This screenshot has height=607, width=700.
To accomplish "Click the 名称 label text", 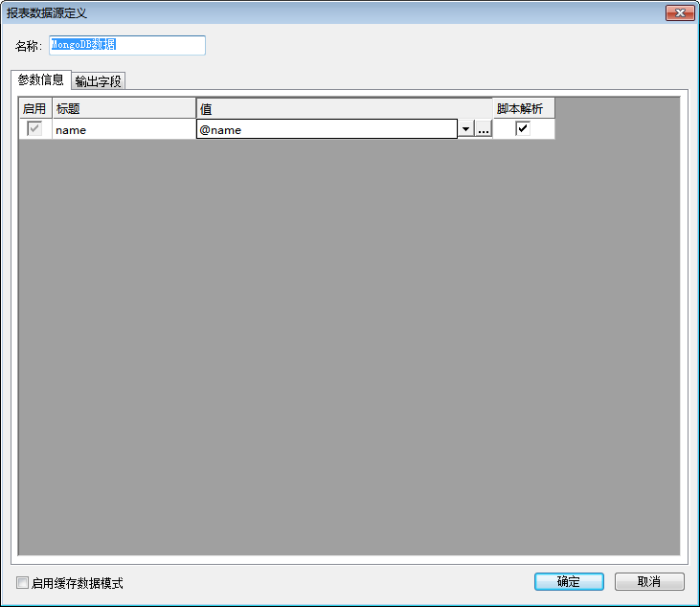I will (29, 46).
